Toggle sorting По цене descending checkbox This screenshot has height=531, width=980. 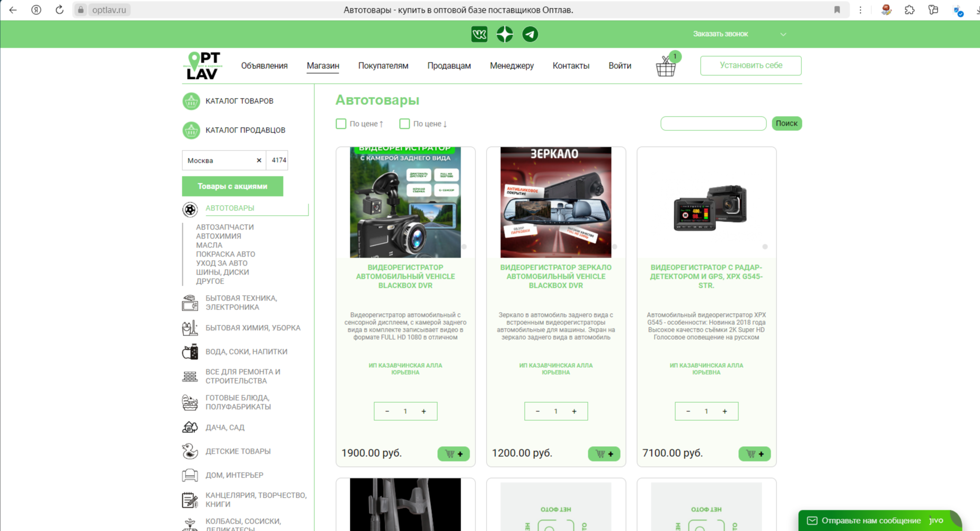404,123
